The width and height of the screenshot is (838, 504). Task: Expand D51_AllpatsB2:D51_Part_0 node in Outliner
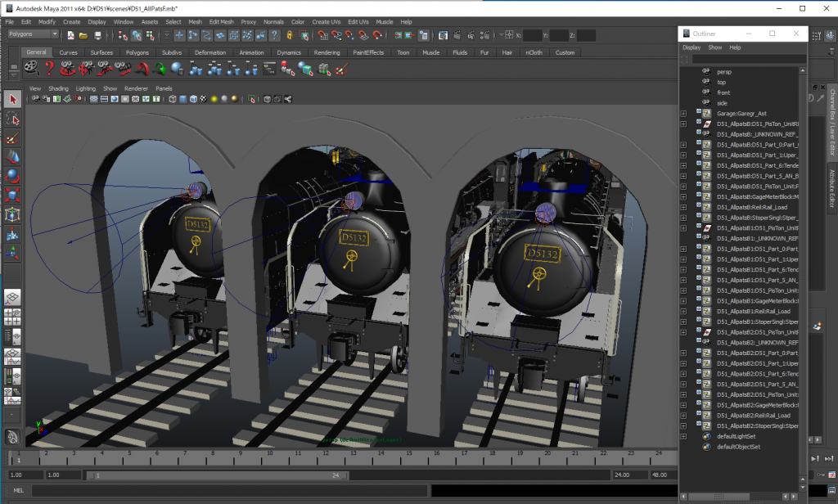[x=683, y=353]
